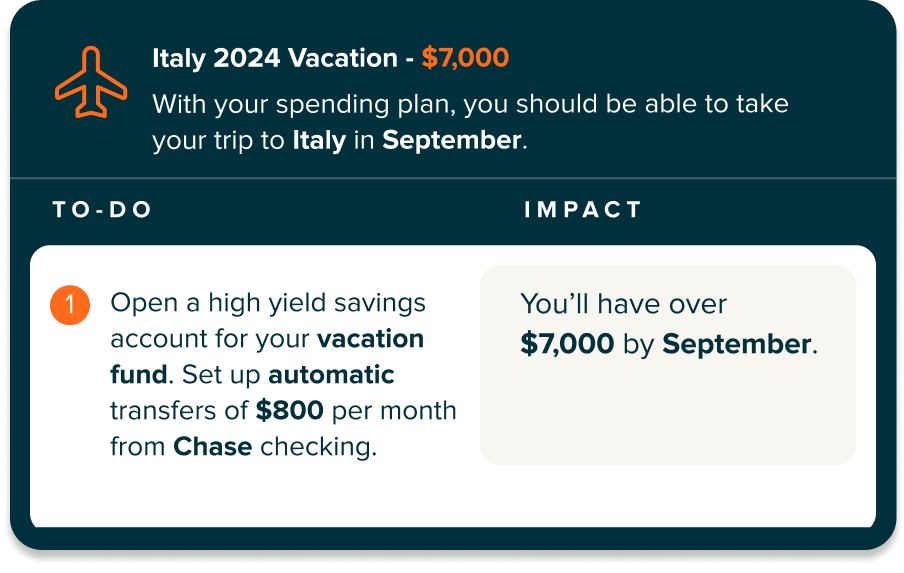Click bold September in header description
This screenshot has width=904, height=573.
point(452,140)
